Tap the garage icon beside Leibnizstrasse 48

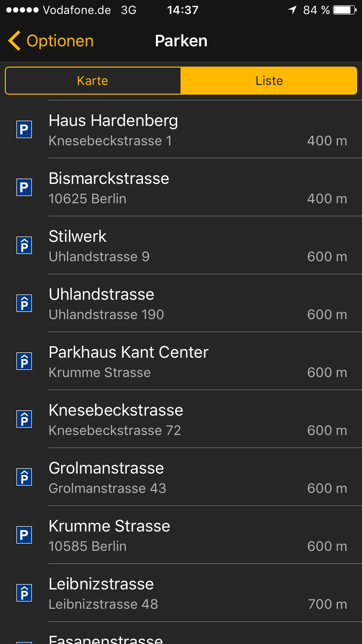(24, 593)
